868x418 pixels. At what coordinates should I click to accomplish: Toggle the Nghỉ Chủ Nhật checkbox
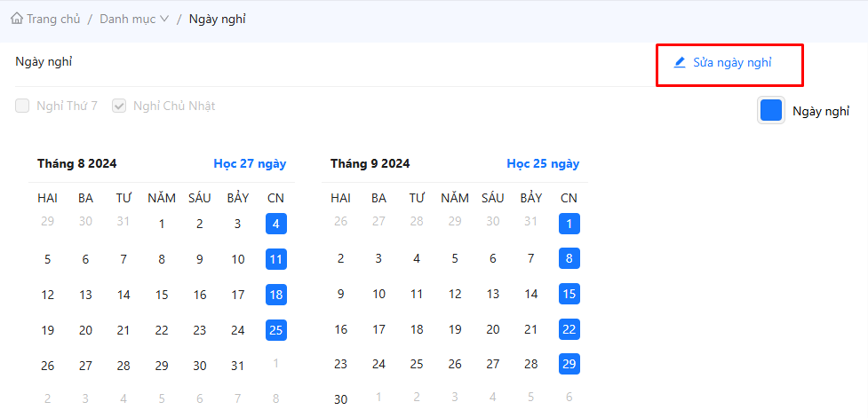119,106
